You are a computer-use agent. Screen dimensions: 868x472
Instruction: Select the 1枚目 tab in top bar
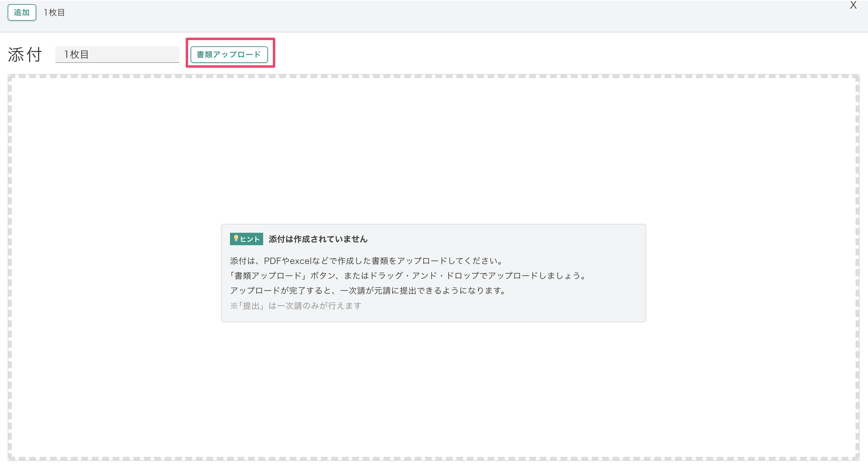pyautogui.click(x=54, y=13)
